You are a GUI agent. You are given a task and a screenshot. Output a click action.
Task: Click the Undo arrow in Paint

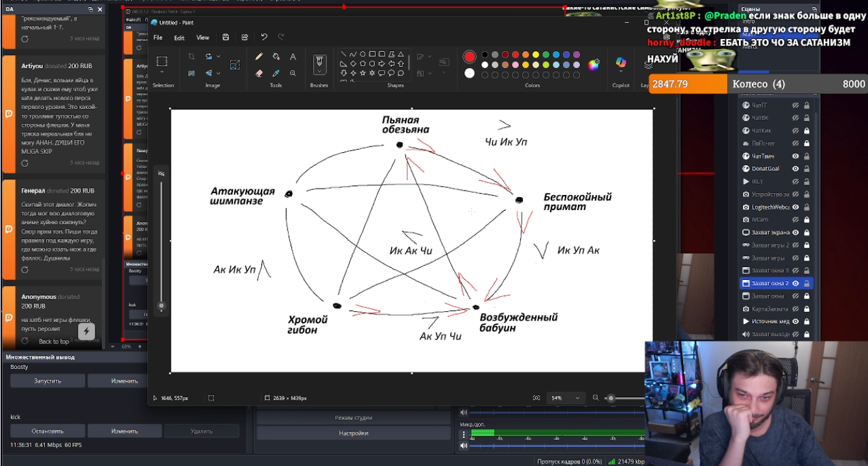pyautogui.click(x=264, y=38)
